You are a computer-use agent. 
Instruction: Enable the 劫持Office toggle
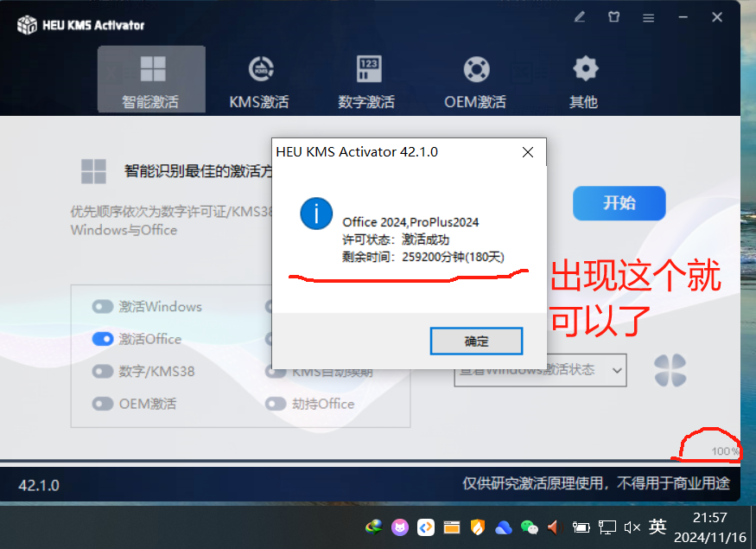(276, 404)
